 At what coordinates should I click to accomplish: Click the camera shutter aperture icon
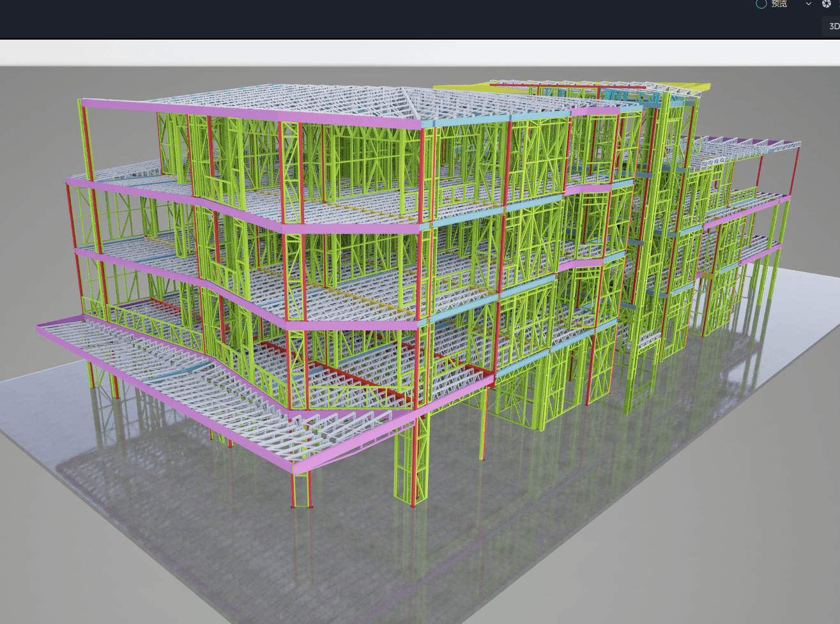tap(826, 4)
